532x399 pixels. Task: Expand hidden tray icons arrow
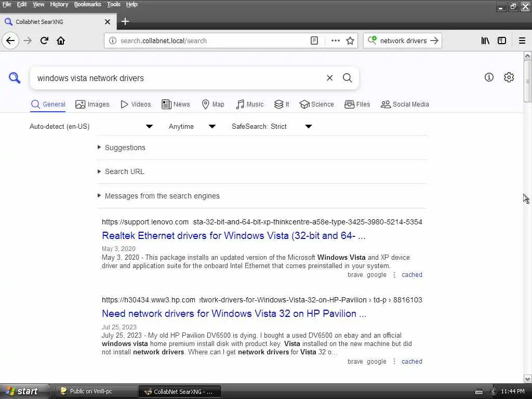click(x=494, y=392)
